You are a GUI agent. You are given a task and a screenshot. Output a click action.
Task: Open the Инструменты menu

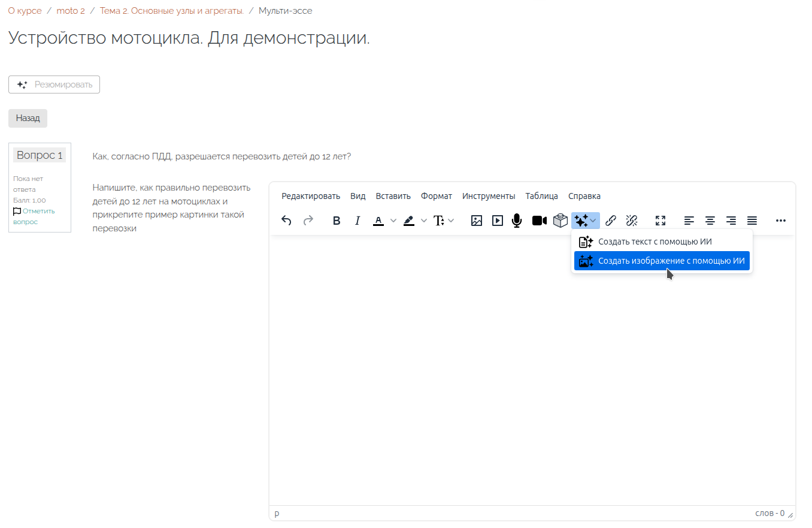(x=489, y=196)
